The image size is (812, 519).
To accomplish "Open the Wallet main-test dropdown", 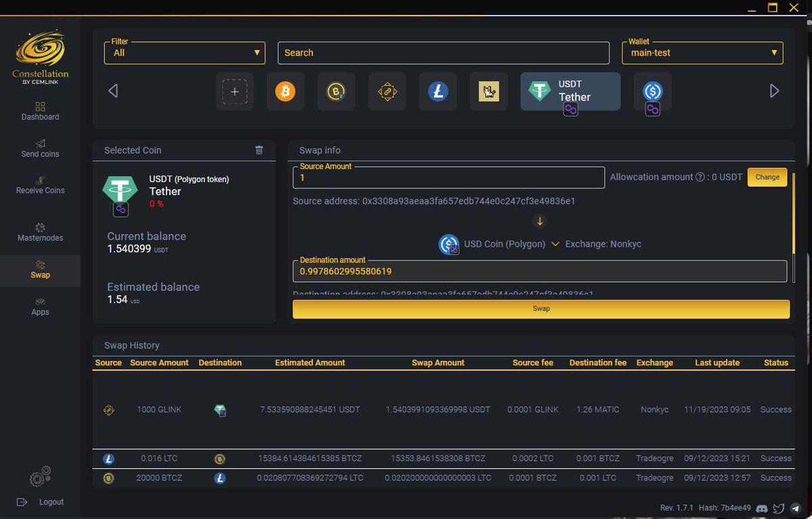I will 702,52.
